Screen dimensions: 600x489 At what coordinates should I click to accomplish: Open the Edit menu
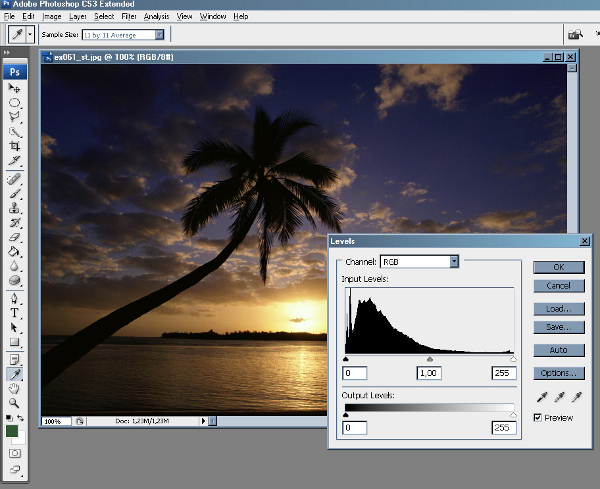coord(28,16)
